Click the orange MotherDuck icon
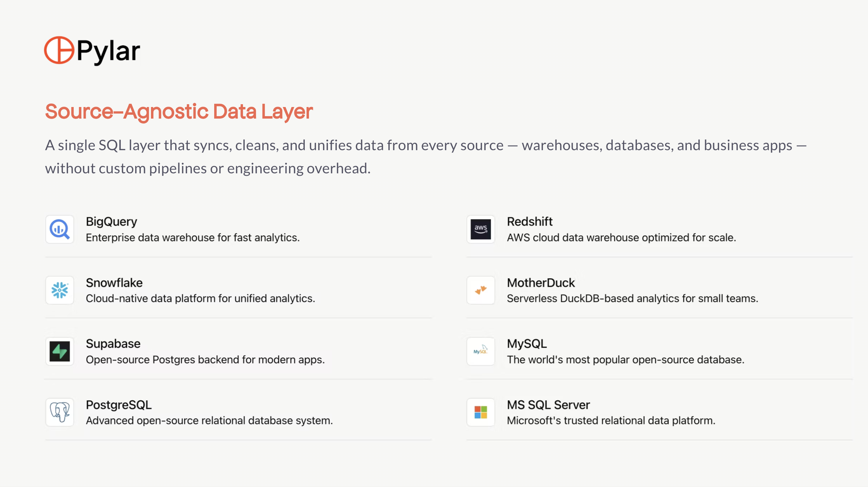This screenshot has width=868, height=487. point(481,290)
